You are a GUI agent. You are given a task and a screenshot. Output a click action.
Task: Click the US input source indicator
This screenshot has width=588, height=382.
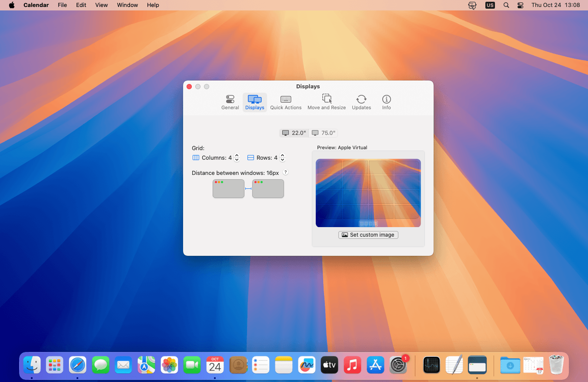coord(490,5)
